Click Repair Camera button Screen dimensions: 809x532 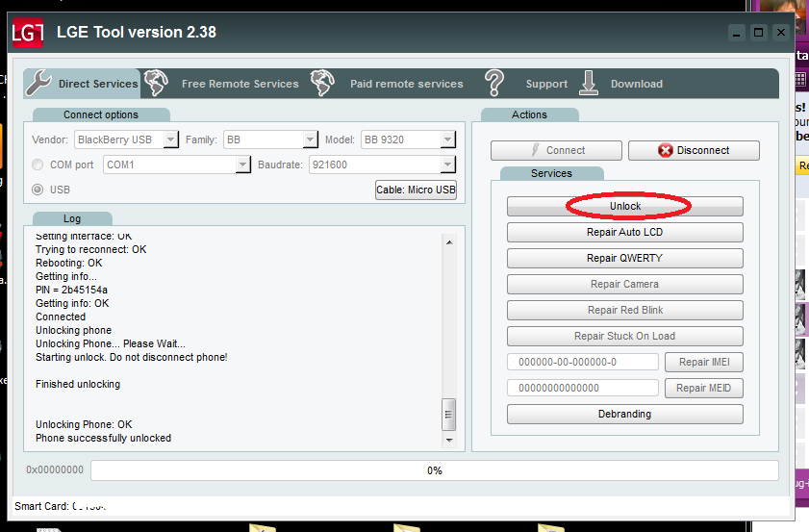(x=625, y=284)
